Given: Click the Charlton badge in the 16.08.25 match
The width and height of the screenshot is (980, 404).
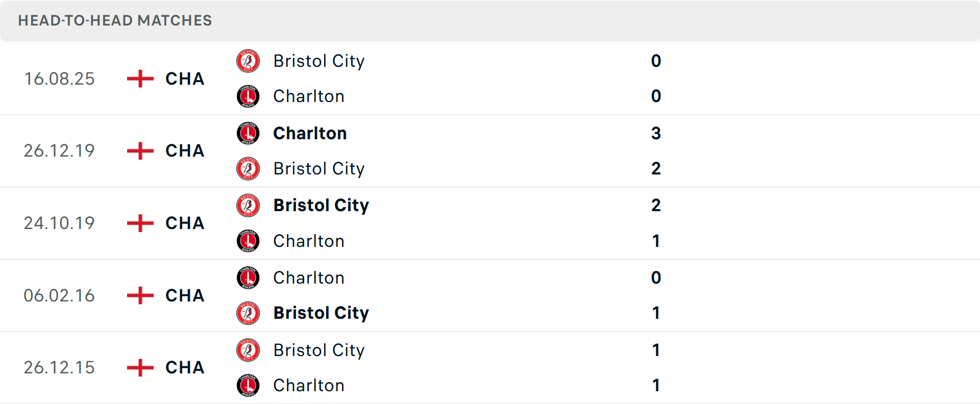Looking at the screenshot, I should coord(248,96).
